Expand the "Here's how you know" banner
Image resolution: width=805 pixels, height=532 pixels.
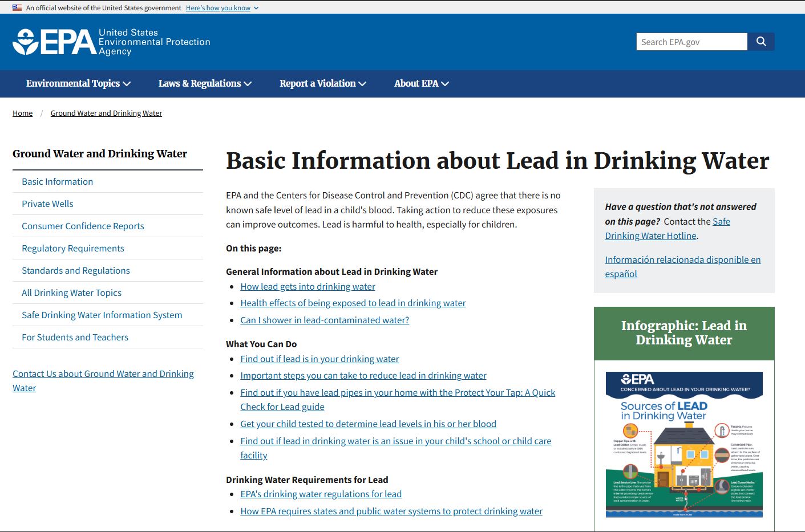click(x=219, y=8)
